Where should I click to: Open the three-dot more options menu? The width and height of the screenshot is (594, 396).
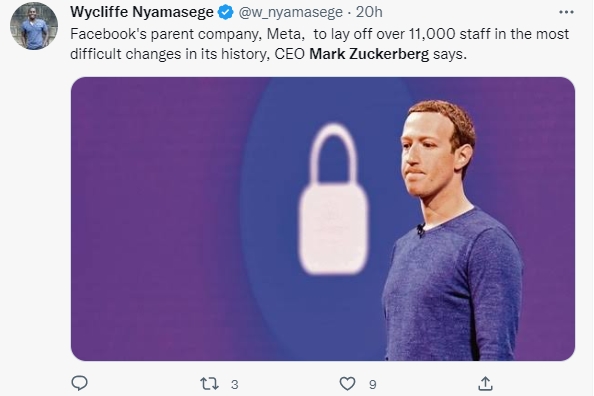(566, 13)
